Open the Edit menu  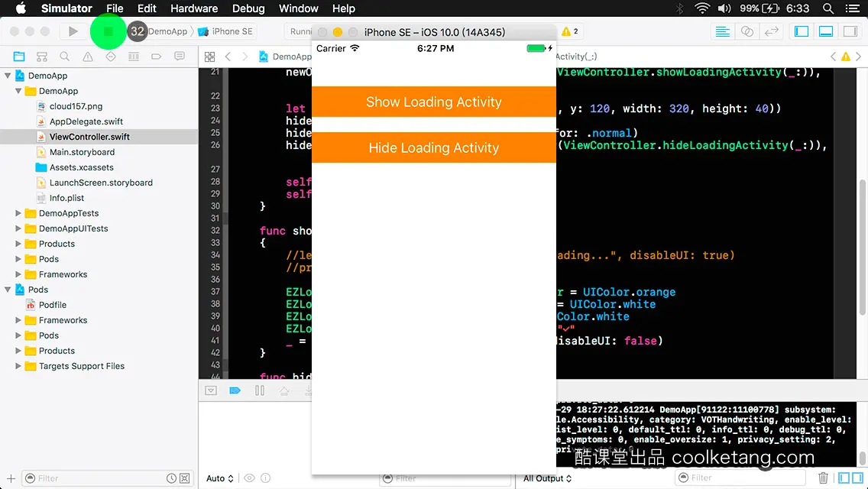tap(147, 8)
